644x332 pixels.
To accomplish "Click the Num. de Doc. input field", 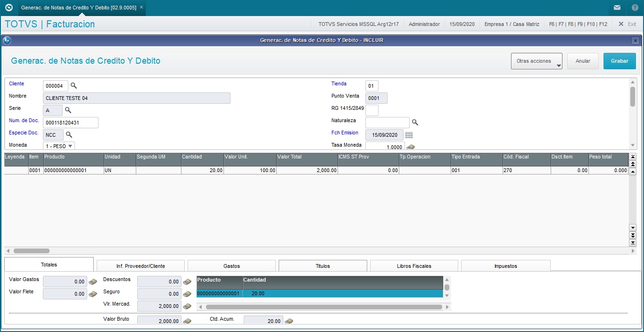I will point(71,123).
